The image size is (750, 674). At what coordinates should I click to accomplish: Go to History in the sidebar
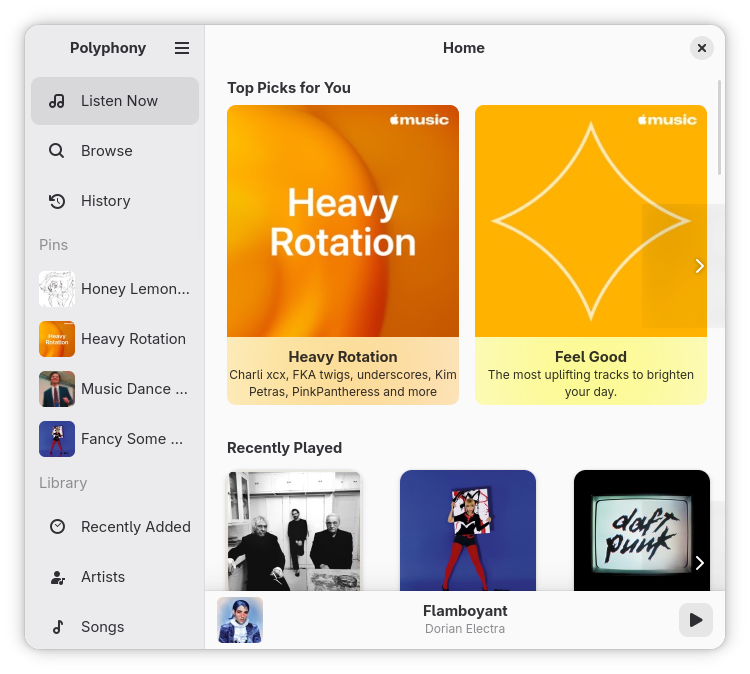click(x=115, y=201)
